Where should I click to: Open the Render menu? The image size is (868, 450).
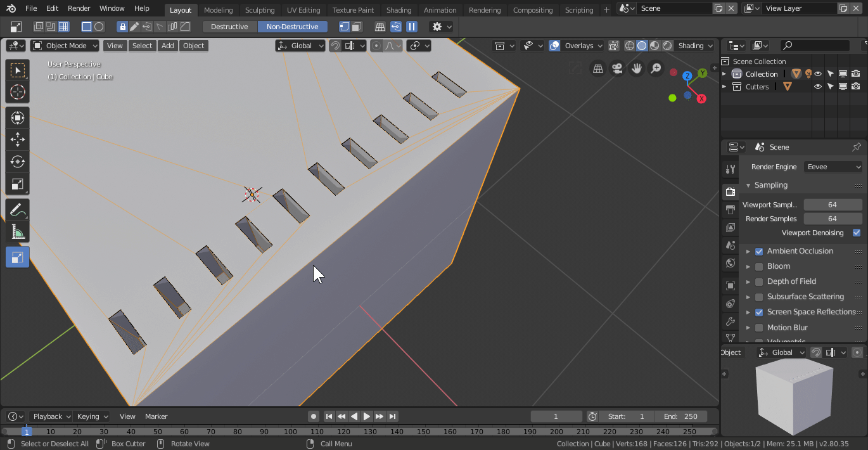coord(79,8)
